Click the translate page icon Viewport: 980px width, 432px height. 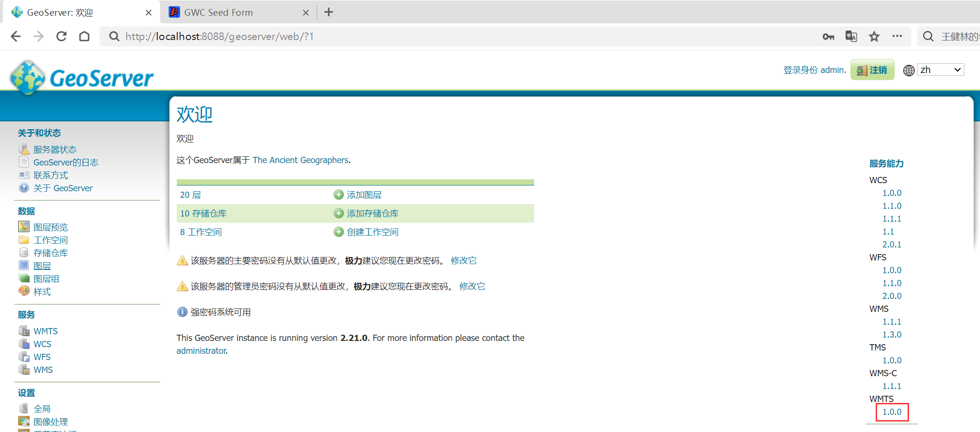click(x=851, y=36)
